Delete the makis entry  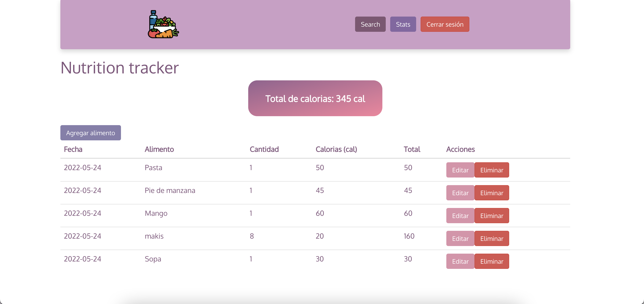coord(492,238)
